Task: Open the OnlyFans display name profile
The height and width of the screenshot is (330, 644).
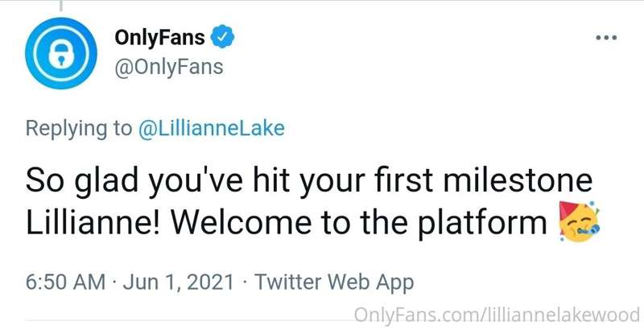Action: pos(159,37)
